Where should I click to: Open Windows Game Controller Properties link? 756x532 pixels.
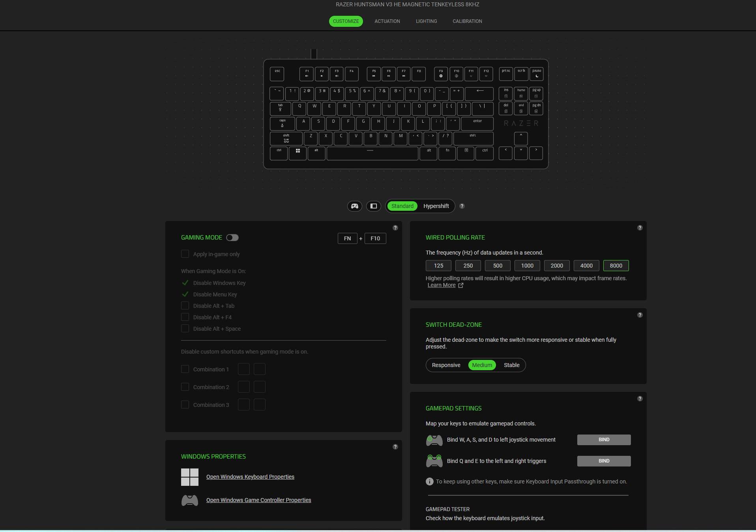(258, 500)
